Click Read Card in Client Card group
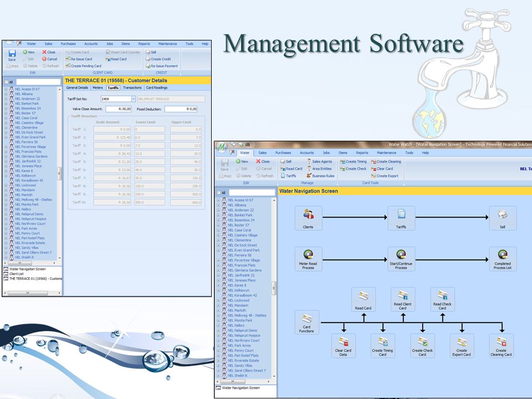The height and width of the screenshot is (399, 532). [116, 59]
